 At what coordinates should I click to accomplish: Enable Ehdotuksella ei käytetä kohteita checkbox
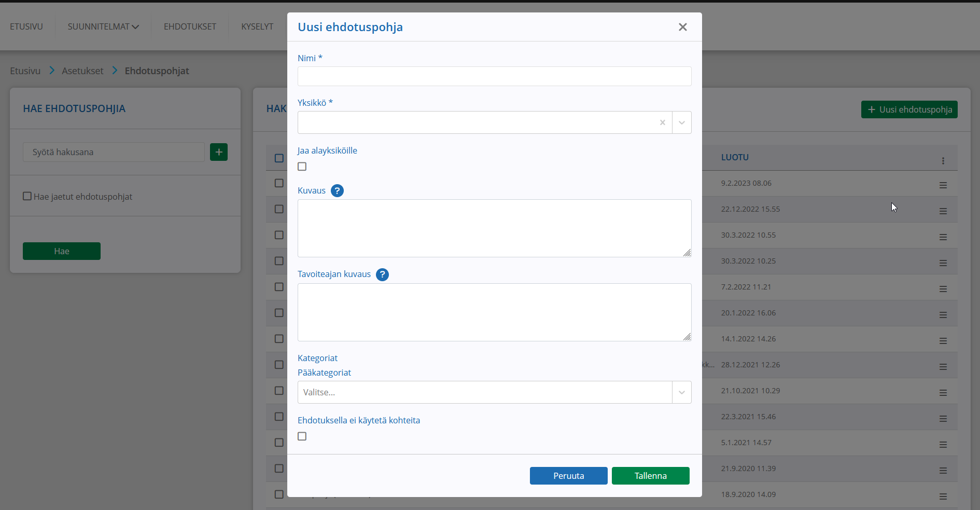pyautogui.click(x=302, y=436)
